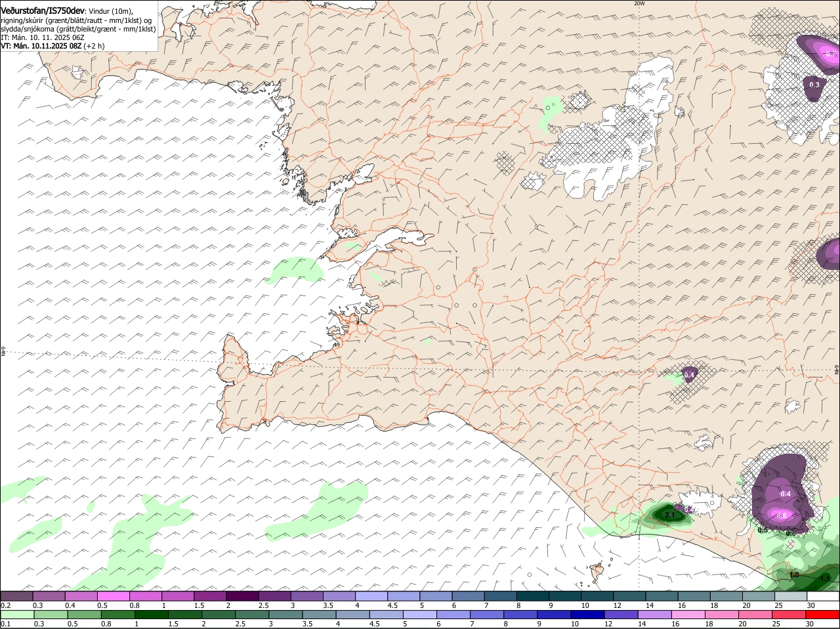The image size is (840, 629).
Task: Select the 16 light pink swatch in the rain legend
Action: [689, 615]
